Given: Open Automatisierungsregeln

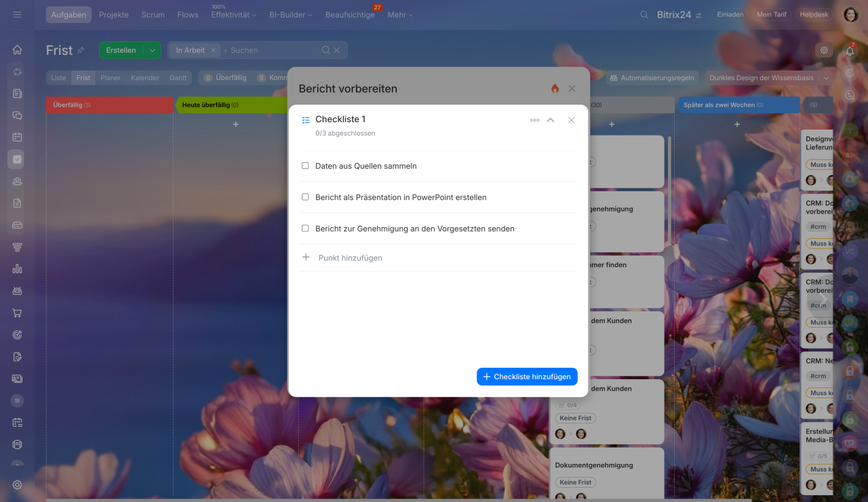Looking at the screenshot, I should pos(652,78).
